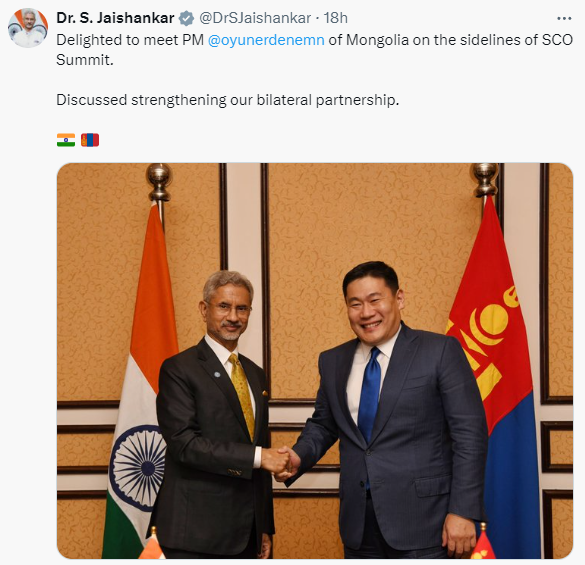Open the @oyunerdenemn mention link
This screenshot has height=565, width=585.
(266, 40)
